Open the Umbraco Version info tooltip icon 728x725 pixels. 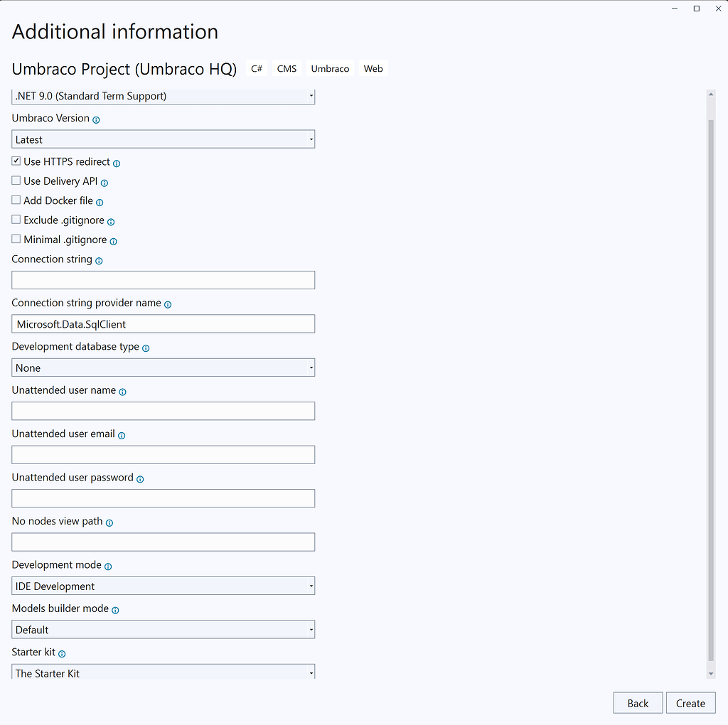pos(95,119)
